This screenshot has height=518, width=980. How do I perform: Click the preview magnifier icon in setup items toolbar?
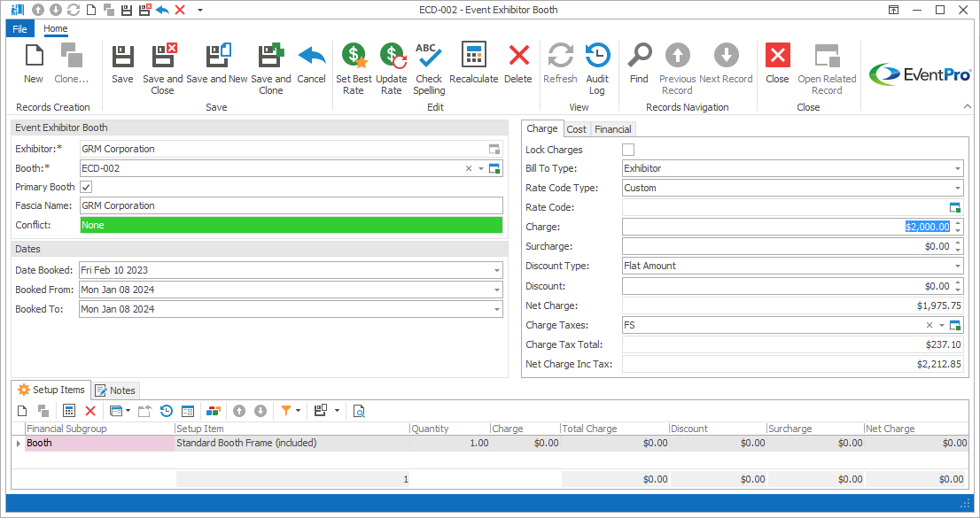tap(359, 411)
